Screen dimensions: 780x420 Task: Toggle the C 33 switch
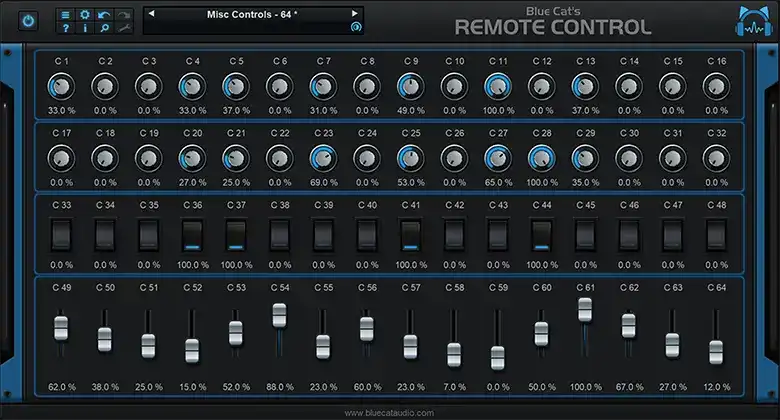point(61,234)
